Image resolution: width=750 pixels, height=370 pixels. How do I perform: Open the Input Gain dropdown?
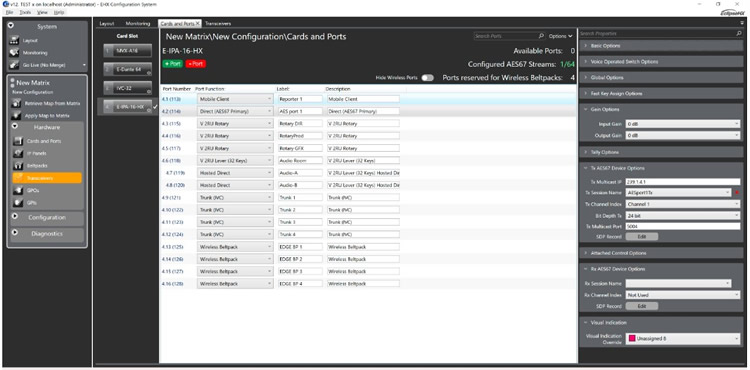[683, 124]
